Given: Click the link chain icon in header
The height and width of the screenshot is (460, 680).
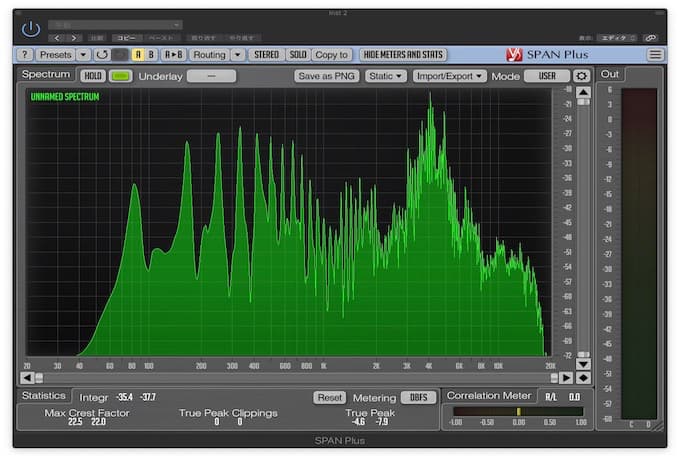Looking at the screenshot, I should [x=651, y=38].
